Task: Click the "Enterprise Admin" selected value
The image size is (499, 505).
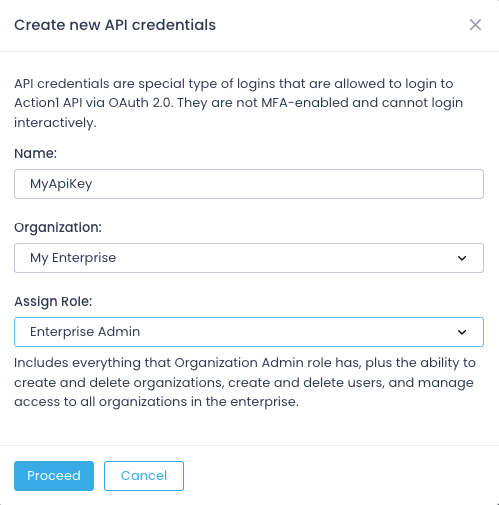Action: tap(85, 332)
